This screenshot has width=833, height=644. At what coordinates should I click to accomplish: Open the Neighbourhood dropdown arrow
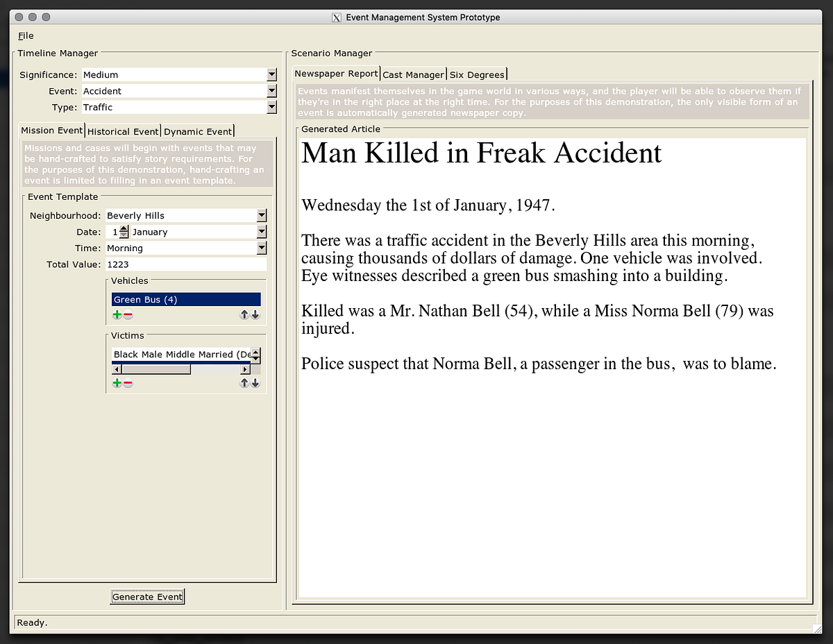pyautogui.click(x=262, y=215)
